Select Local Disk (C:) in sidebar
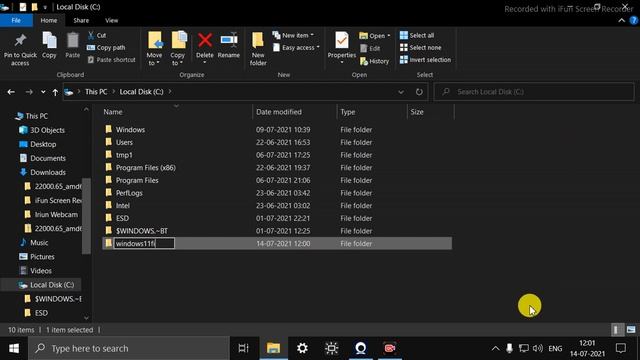Image resolution: width=640 pixels, height=360 pixels. [52, 285]
